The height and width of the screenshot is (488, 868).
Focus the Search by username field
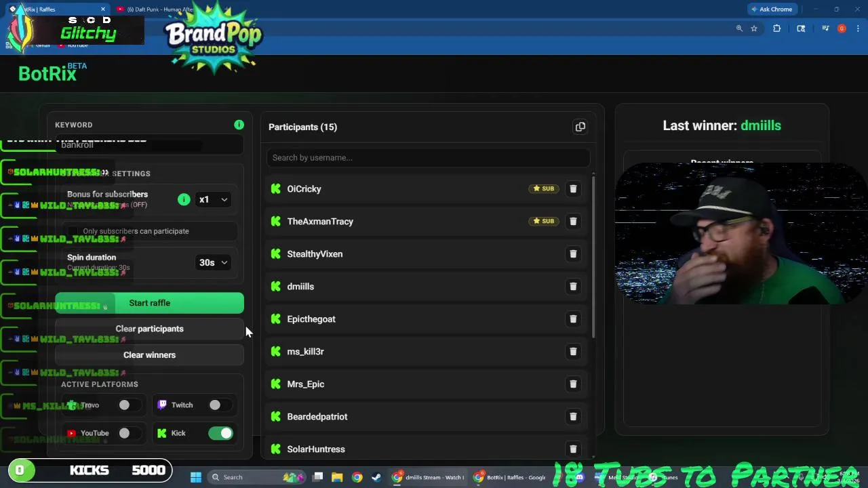(428, 157)
